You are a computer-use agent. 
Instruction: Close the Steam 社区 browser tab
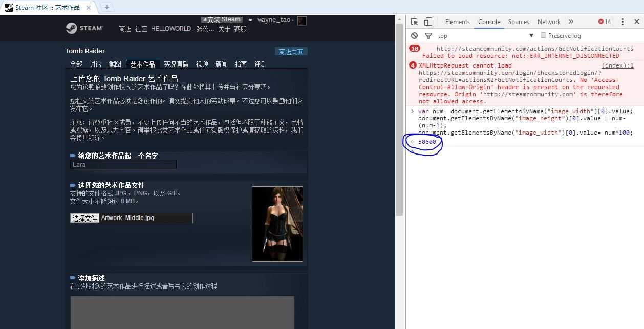click(x=89, y=7)
